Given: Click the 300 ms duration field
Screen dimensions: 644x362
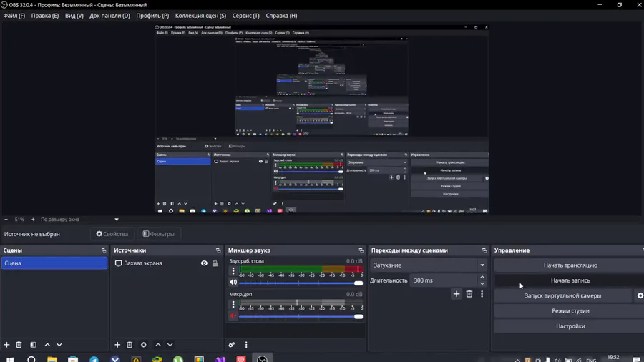Looking at the screenshot, I should click(444, 280).
